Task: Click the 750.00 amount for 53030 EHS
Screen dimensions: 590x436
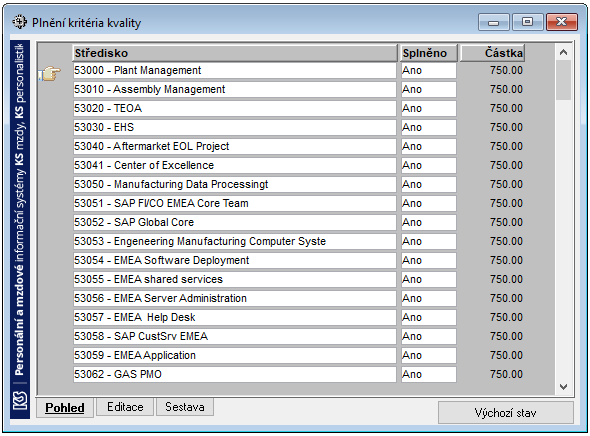Action: pyautogui.click(x=506, y=128)
